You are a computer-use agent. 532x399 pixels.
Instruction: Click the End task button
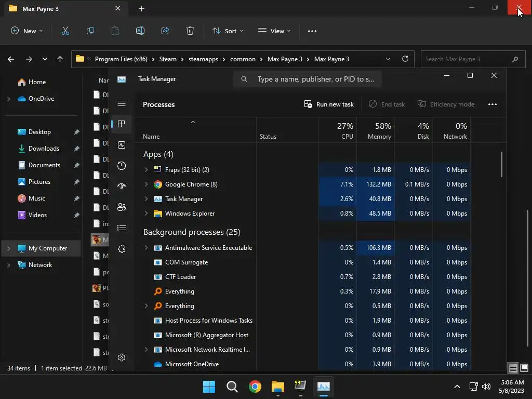click(387, 104)
